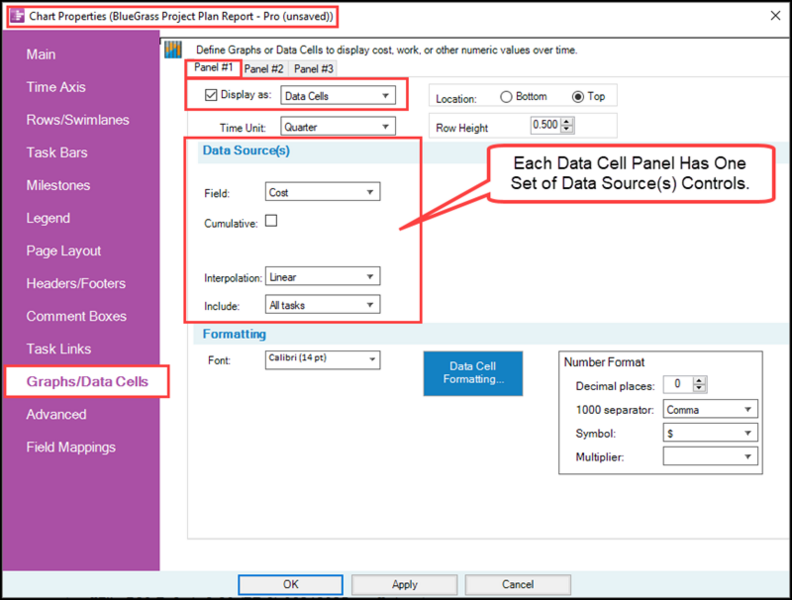Go to Time Axis settings

(x=56, y=87)
